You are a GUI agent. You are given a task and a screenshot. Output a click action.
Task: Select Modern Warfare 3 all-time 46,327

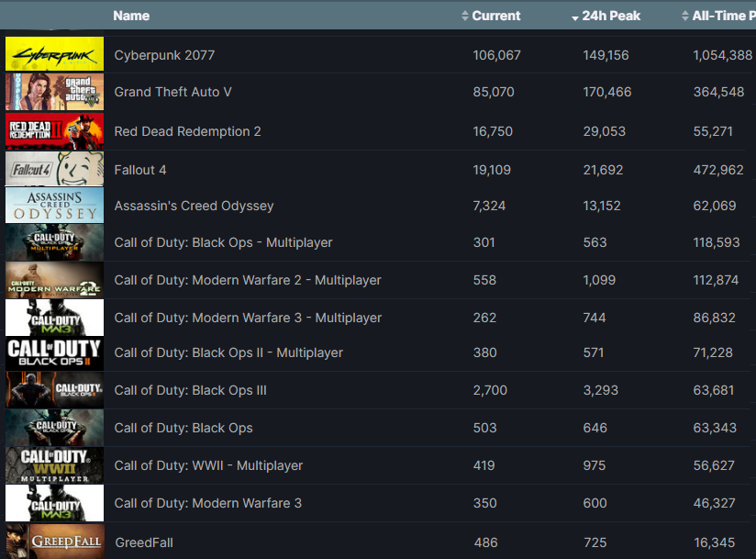coord(715,503)
